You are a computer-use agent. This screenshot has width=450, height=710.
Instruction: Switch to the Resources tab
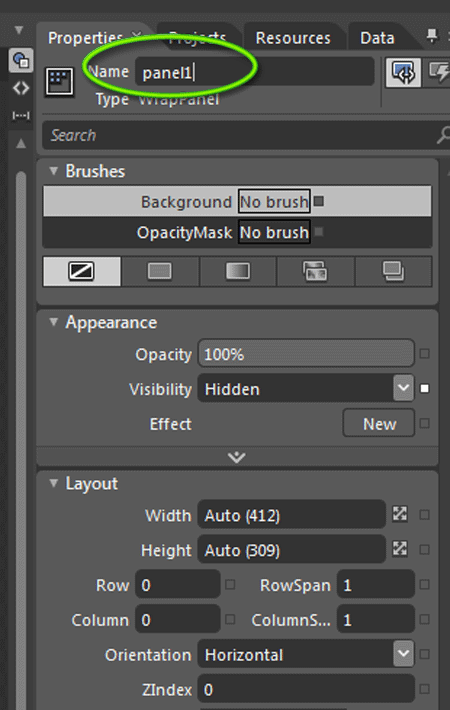(293, 38)
